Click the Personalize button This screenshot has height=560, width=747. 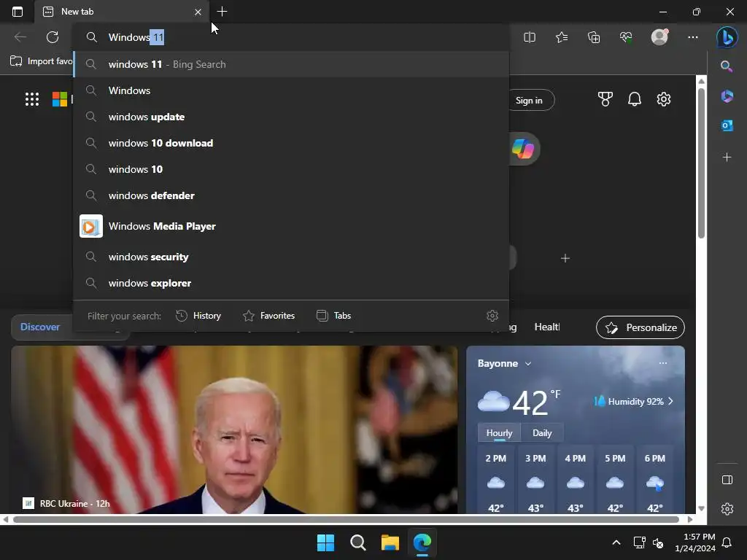pyautogui.click(x=640, y=327)
